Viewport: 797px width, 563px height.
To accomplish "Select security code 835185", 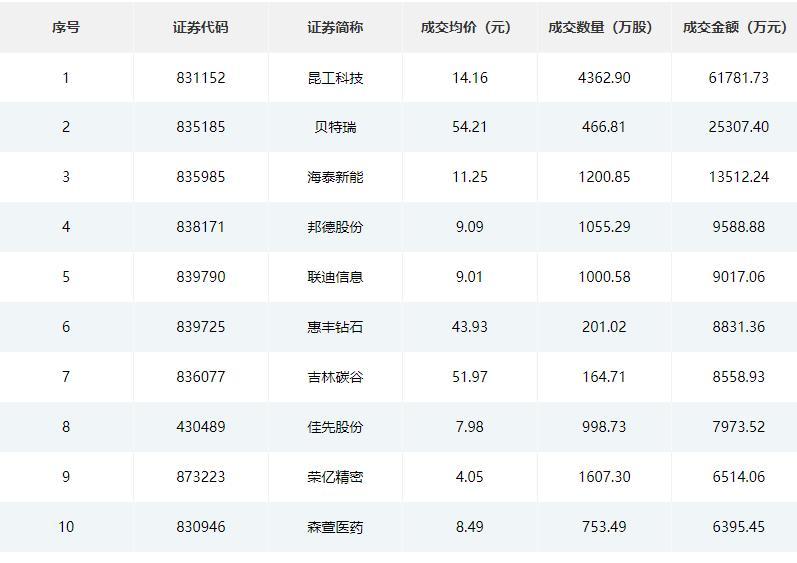I will click(x=201, y=127).
